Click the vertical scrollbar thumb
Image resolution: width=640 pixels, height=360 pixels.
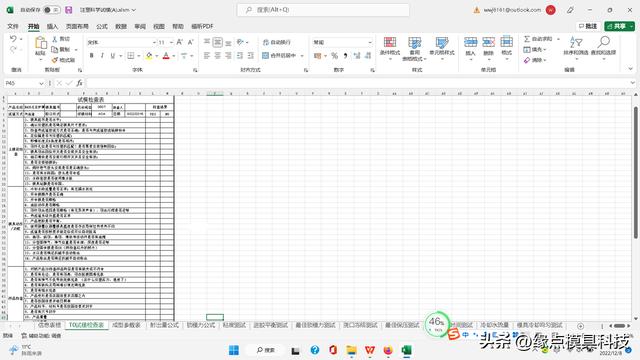pyautogui.click(x=636, y=172)
